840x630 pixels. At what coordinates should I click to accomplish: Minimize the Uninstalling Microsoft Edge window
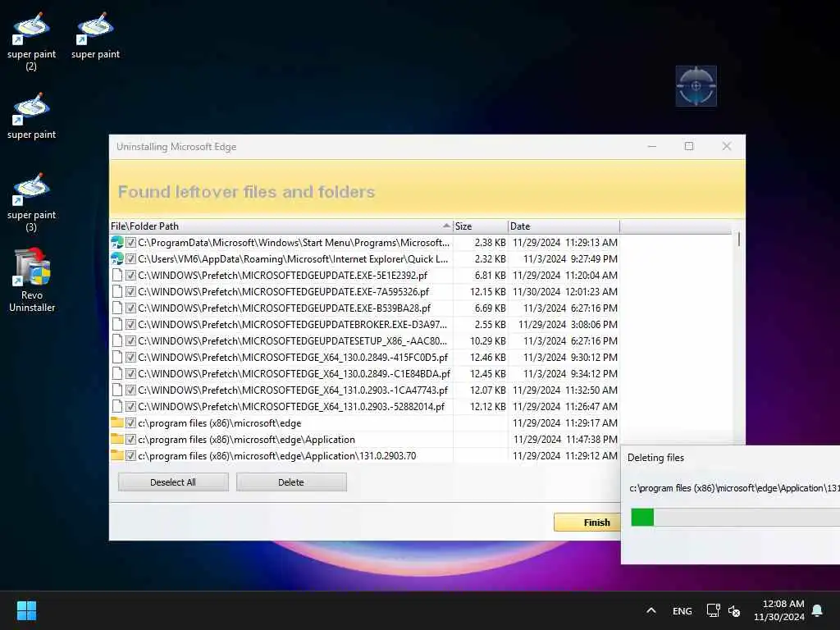tap(652, 146)
